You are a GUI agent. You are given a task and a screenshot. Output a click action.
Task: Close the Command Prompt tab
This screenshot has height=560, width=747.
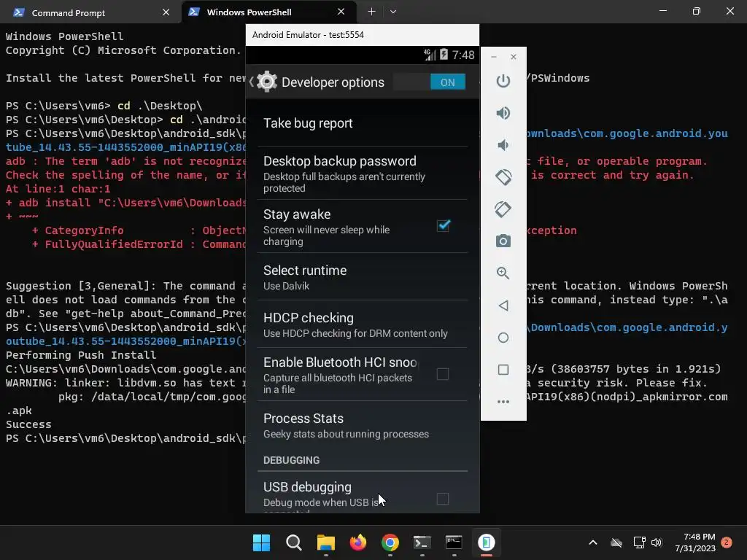pyautogui.click(x=166, y=12)
